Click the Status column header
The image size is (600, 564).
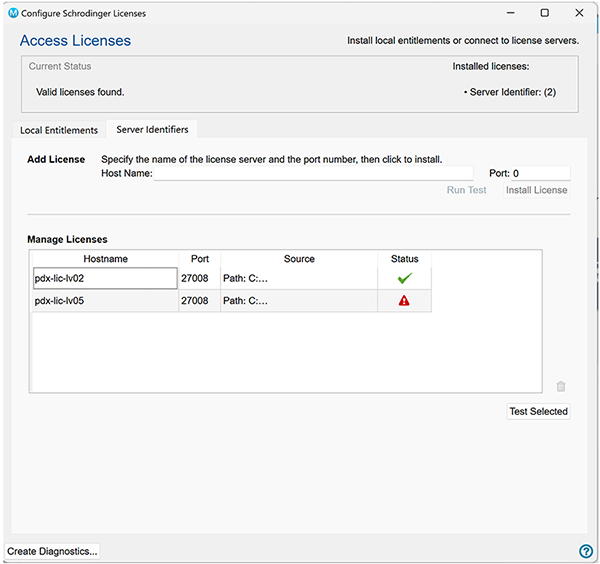404,259
